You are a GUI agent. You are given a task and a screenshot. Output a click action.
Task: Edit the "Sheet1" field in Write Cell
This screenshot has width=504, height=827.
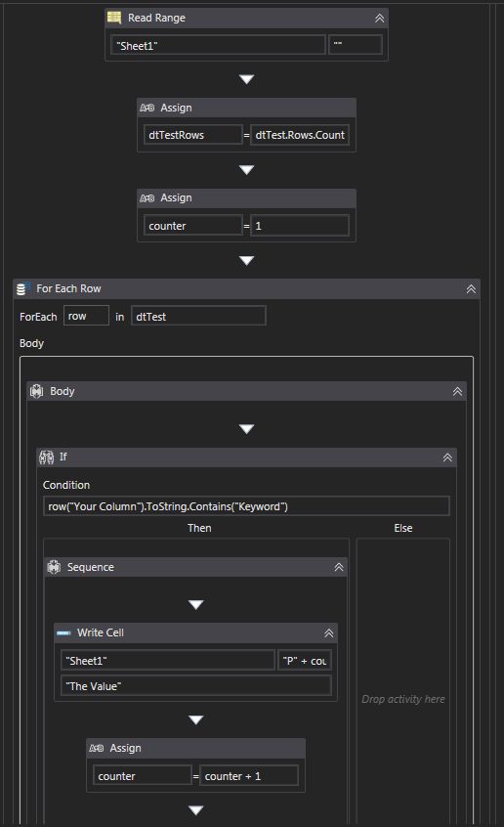168,661
